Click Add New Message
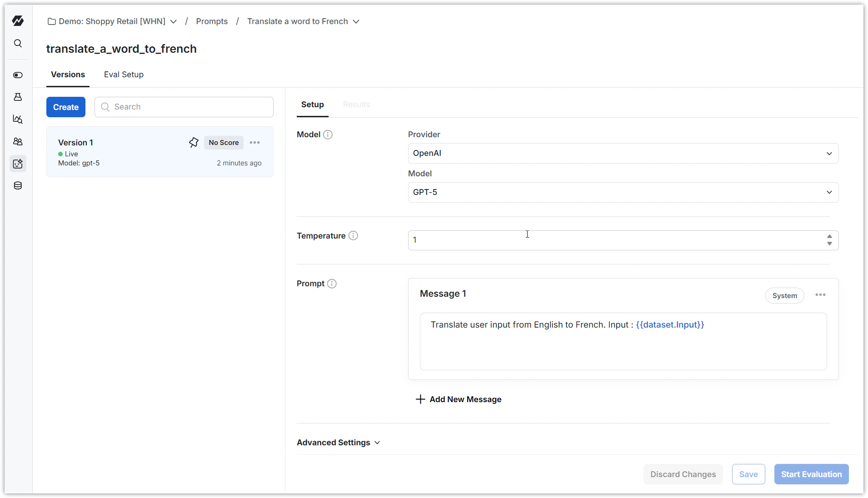Screen dimensions: 868x498 [x=459, y=399]
